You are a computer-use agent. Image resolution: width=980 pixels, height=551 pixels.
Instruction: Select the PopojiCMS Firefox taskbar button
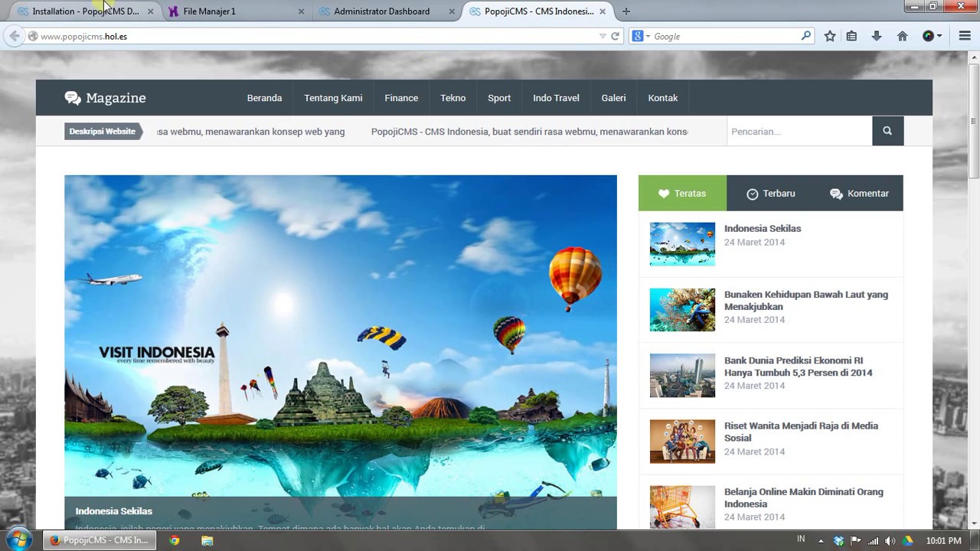[98, 540]
